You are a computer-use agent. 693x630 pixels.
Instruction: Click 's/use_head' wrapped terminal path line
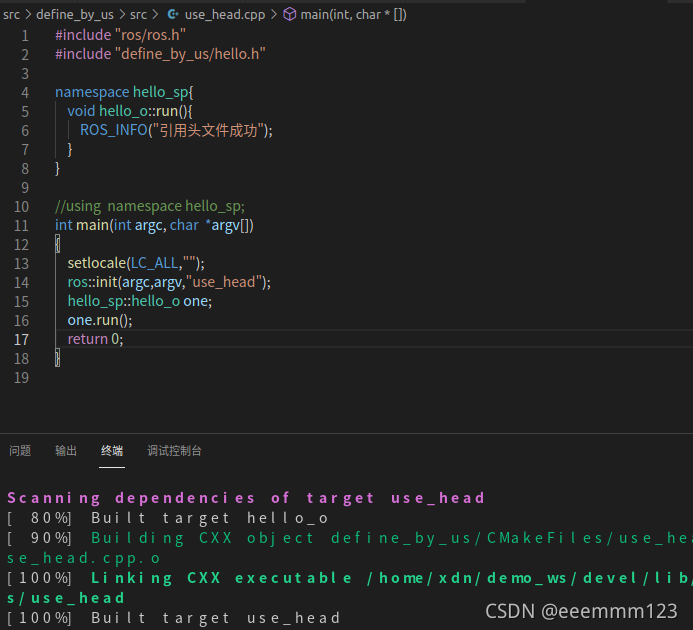pos(65,598)
